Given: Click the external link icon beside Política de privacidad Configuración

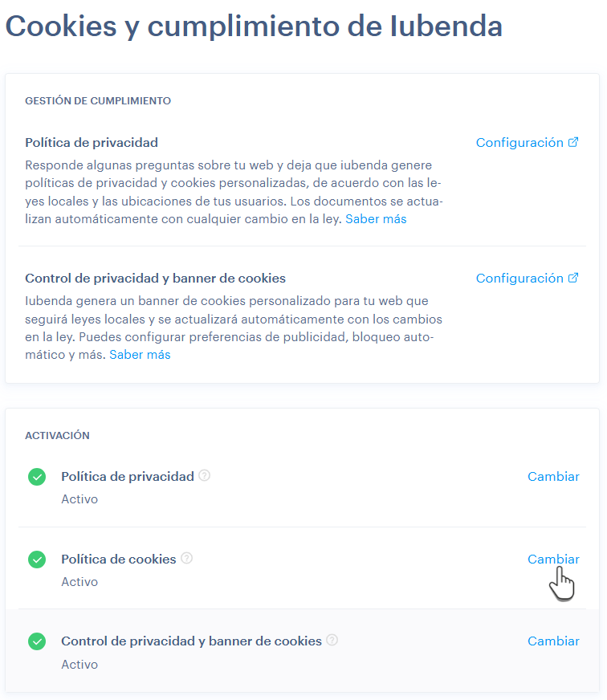Looking at the screenshot, I should coord(573,141).
